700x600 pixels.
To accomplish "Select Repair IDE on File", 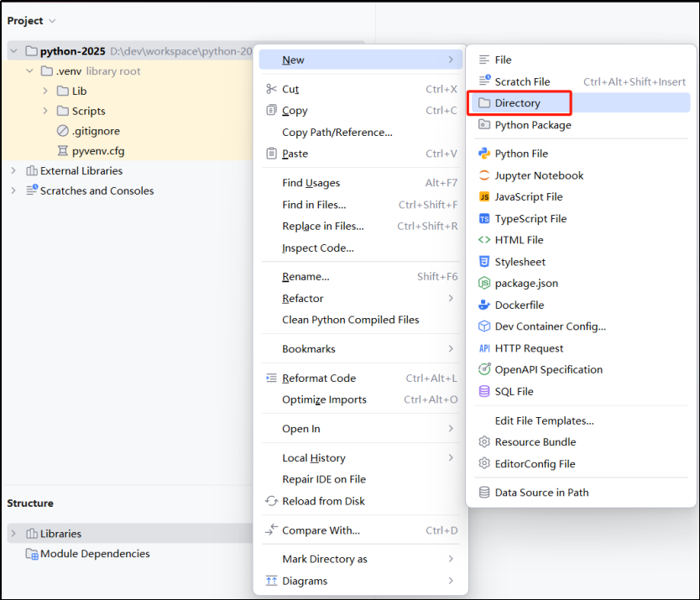I will tap(361, 479).
